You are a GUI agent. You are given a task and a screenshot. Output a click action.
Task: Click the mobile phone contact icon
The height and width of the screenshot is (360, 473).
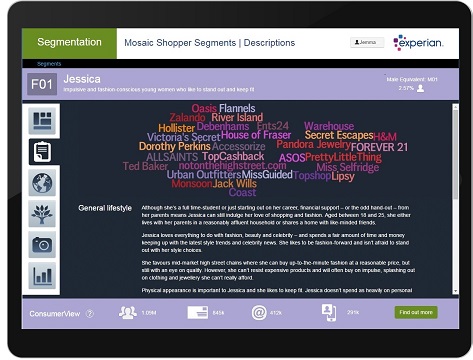click(329, 313)
